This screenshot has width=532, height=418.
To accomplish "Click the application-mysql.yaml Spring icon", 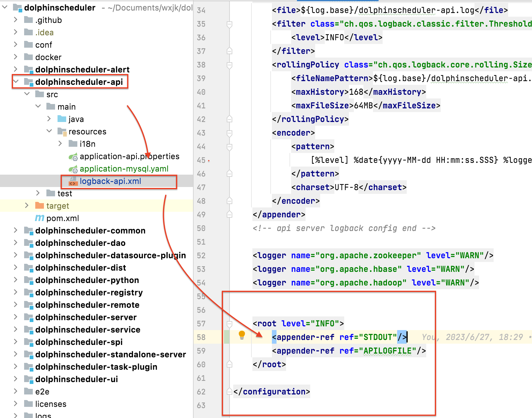I will click(x=73, y=169).
